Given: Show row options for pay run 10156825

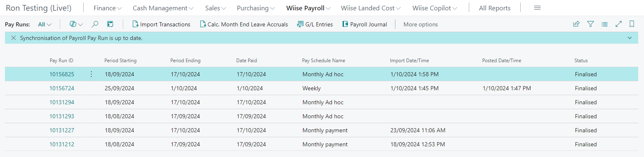Looking at the screenshot, I should click(x=91, y=74).
